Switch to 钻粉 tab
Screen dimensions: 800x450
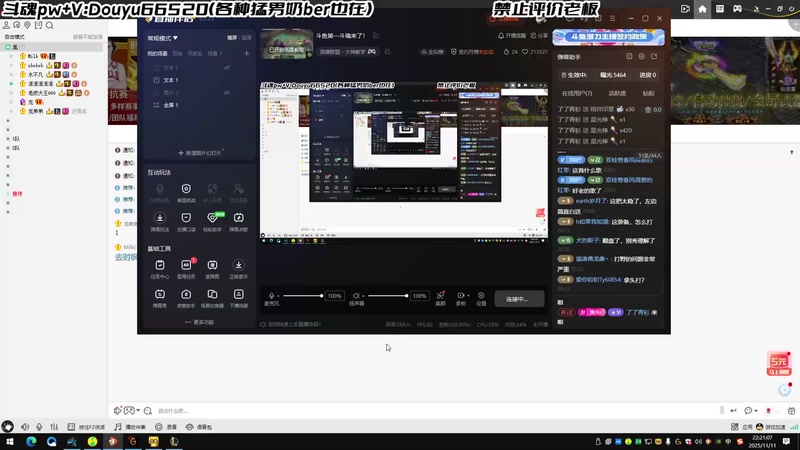(648, 93)
